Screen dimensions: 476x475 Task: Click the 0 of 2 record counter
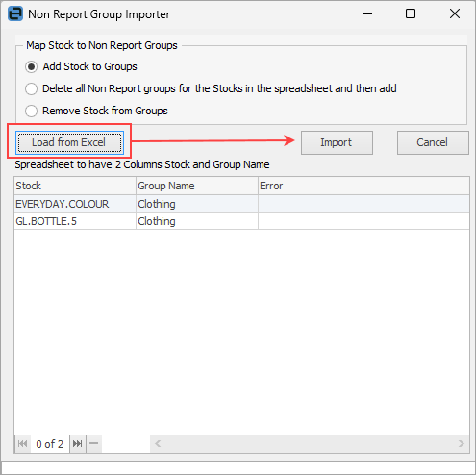click(50, 444)
